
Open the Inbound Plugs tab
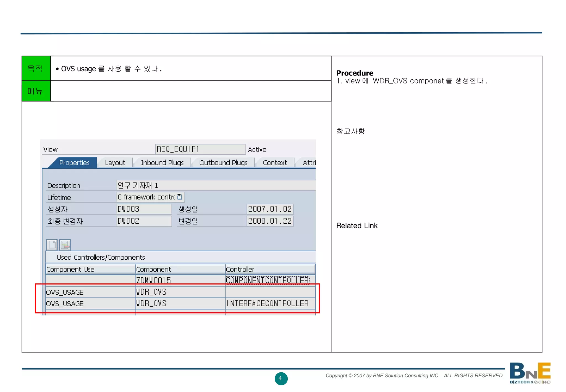coord(162,163)
